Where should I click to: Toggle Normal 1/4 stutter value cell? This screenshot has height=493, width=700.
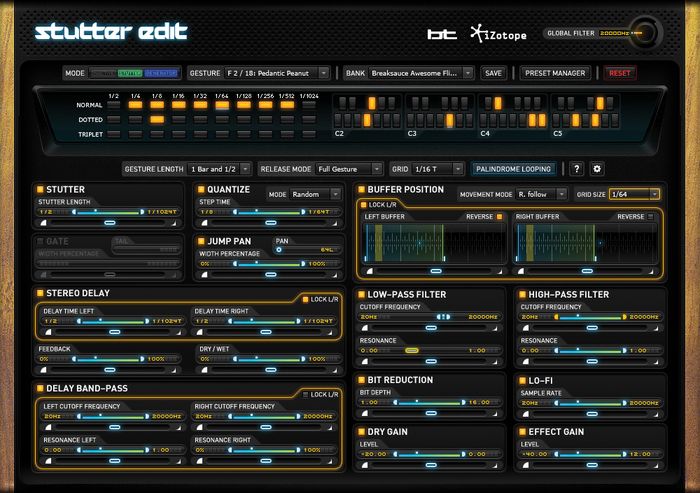(135, 105)
